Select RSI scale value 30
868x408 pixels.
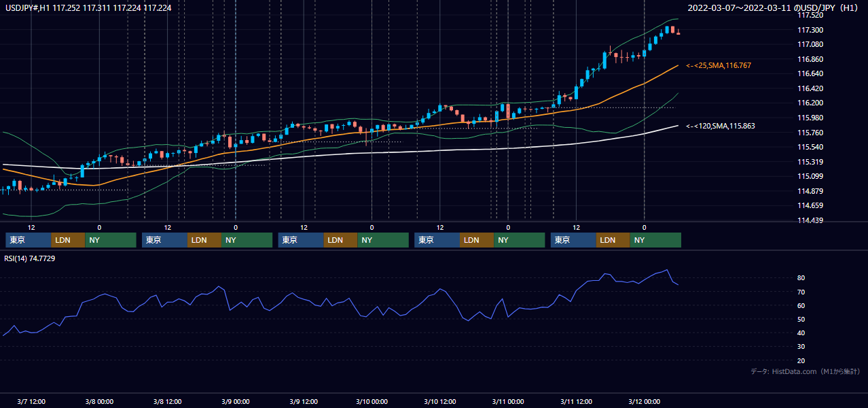(801, 346)
